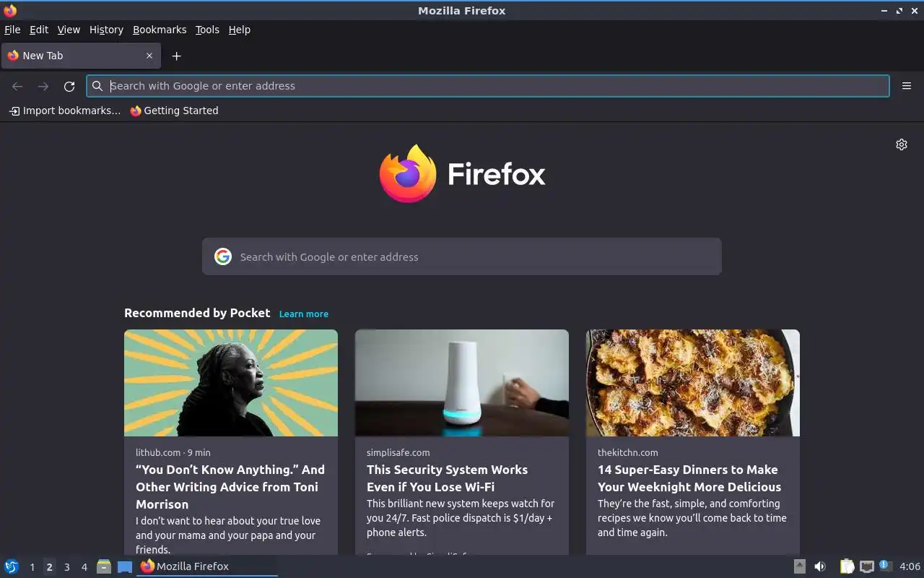This screenshot has width=924, height=578.
Task: Open This Security System Works headline
Action: pos(447,478)
